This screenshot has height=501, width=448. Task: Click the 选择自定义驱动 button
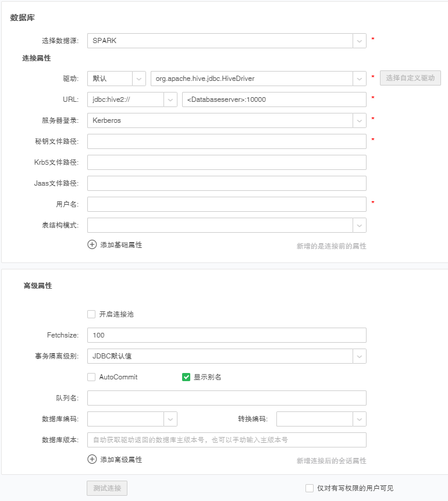pyautogui.click(x=410, y=78)
